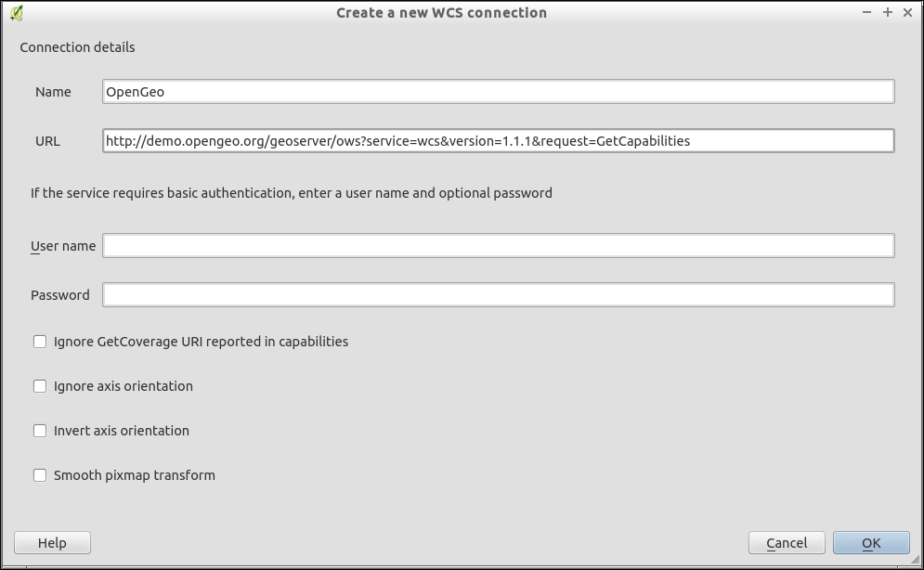Enable Smooth pixmap transform option
Image resolution: width=924 pixels, height=570 pixels.
(40, 475)
